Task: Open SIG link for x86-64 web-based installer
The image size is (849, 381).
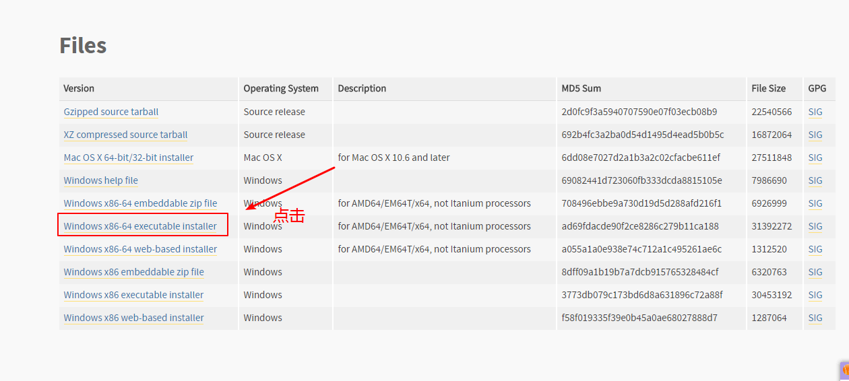Action: (815, 249)
